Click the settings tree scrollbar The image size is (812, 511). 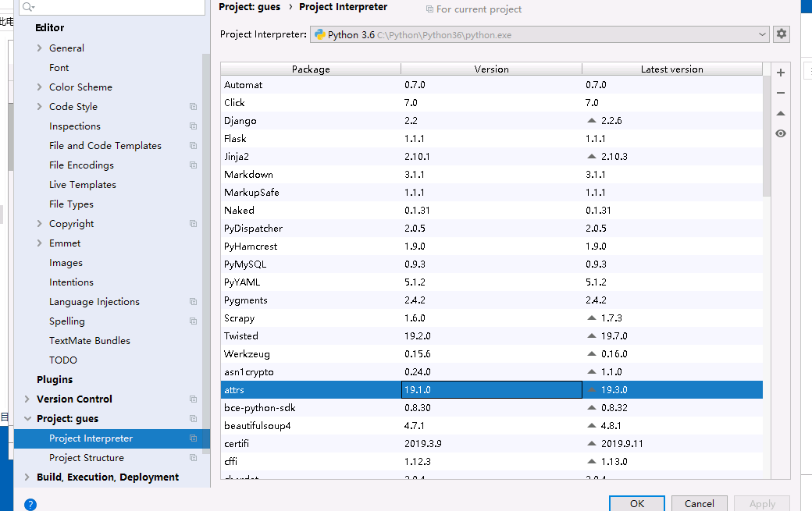click(x=206, y=254)
